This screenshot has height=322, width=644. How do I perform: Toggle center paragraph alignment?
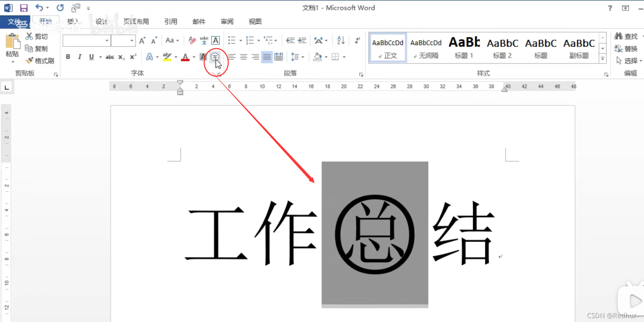tap(243, 57)
